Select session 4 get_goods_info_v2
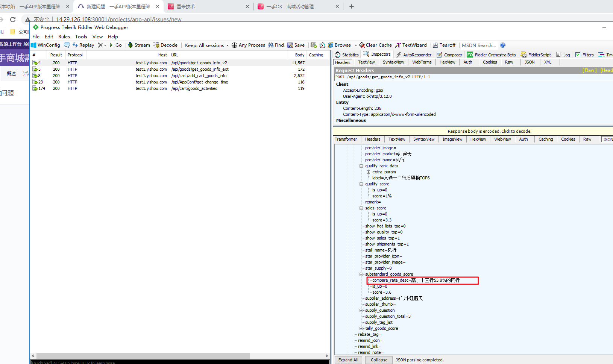Image resolution: width=613 pixels, height=364 pixels. pos(180,63)
